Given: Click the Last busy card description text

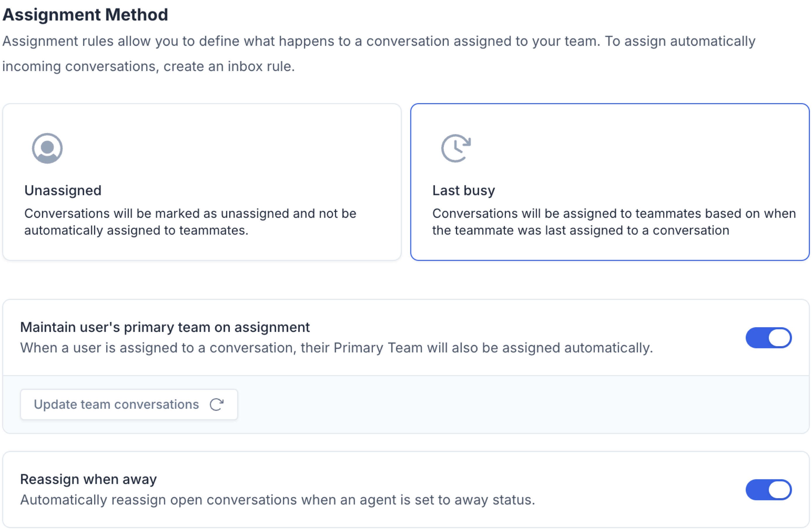Looking at the screenshot, I should click(x=613, y=222).
